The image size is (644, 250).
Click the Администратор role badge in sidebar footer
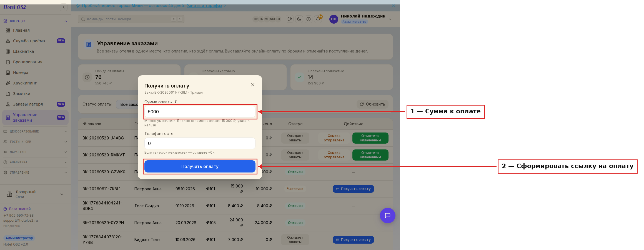(19, 238)
